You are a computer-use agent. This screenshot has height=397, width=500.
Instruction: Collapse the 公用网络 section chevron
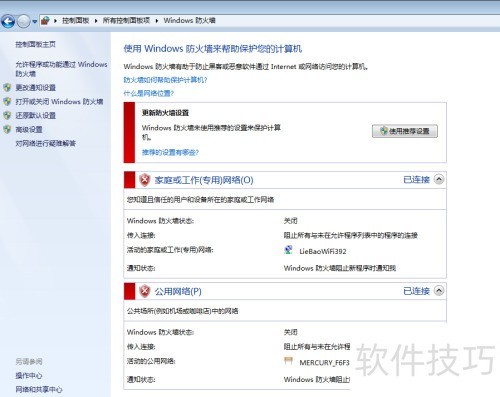439,291
